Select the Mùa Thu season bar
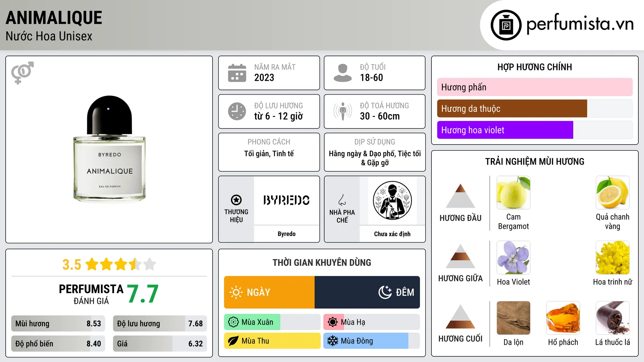This screenshot has width=644, height=362. [x=272, y=341]
